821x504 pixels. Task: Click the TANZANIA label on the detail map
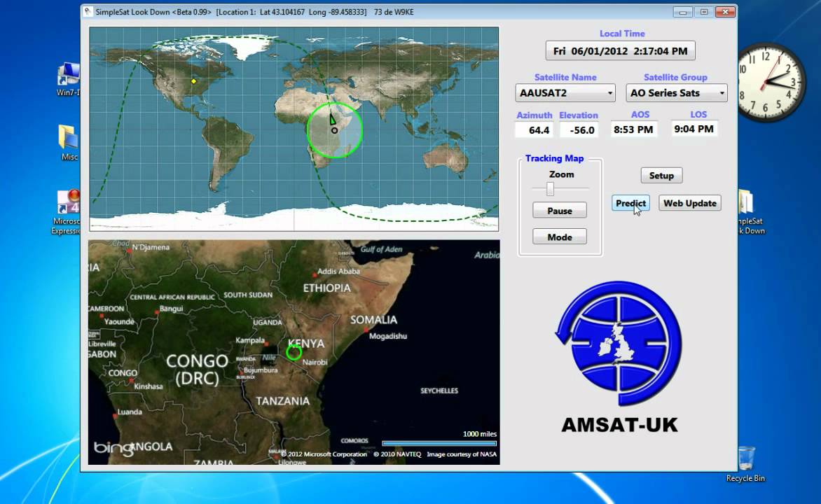coord(283,401)
